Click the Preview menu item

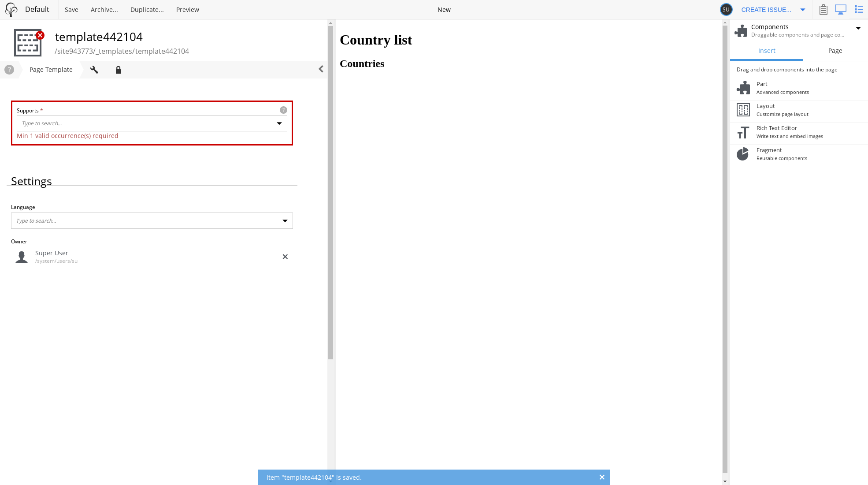click(x=187, y=9)
